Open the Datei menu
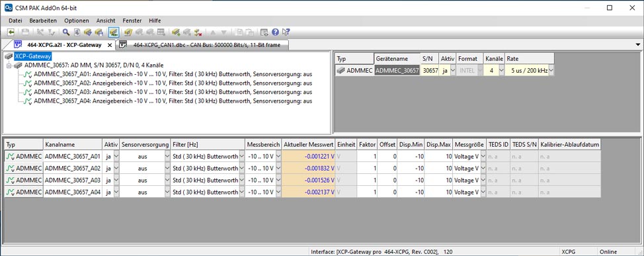Screen dimensions: 644x256 point(16,21)
